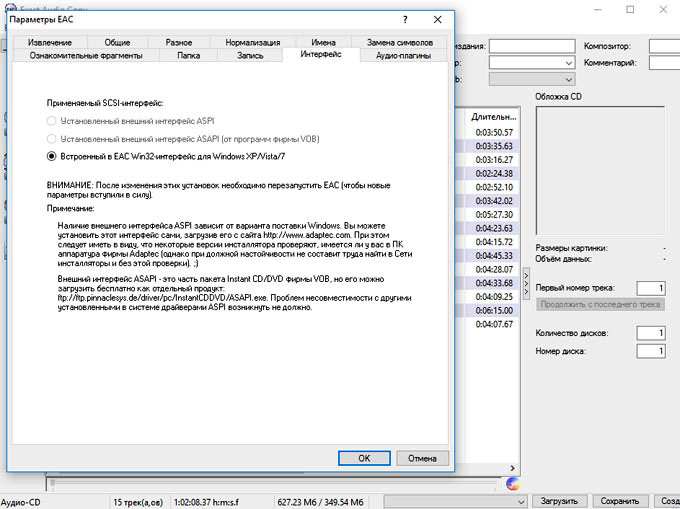Screen dimensions: 680x509
Task: Confirm settings with the OK button
Action: click(365, 458)
